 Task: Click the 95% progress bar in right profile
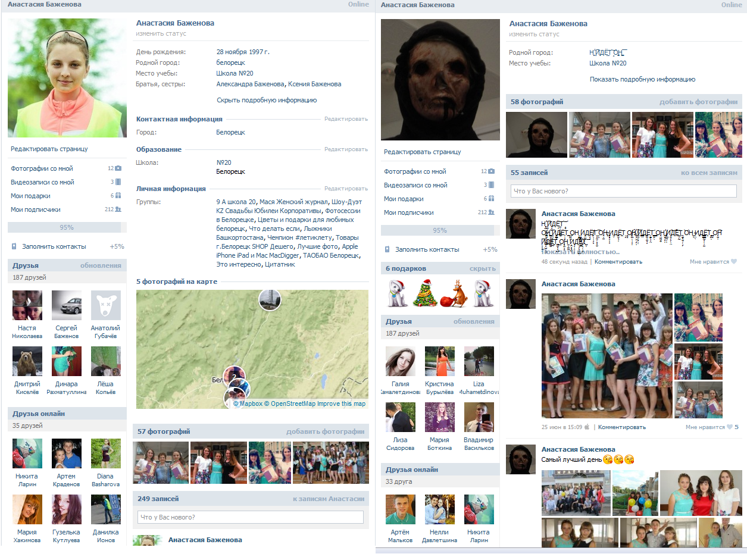(440, 230)
